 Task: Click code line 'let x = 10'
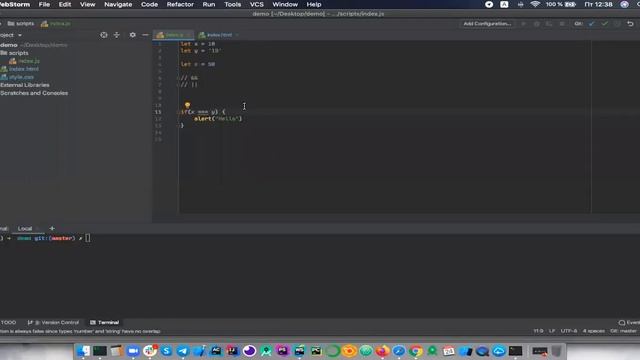tap(198, 44)
